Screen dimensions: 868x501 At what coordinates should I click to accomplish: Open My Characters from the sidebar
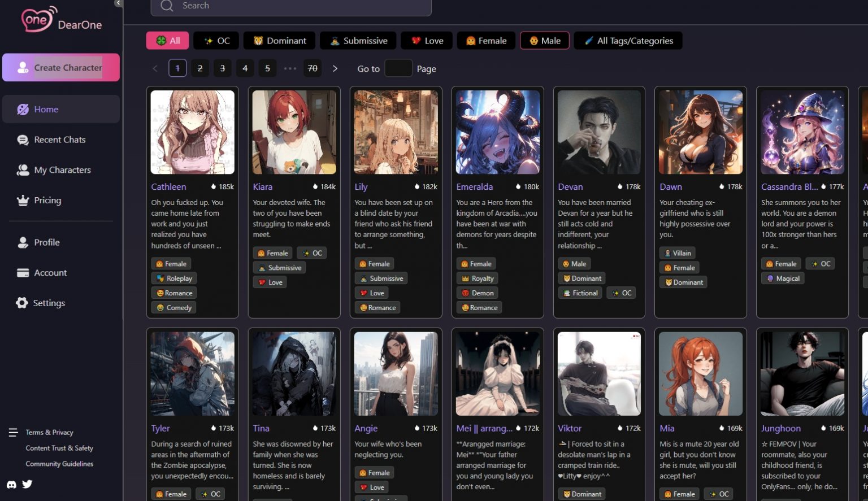coord(62,170)
